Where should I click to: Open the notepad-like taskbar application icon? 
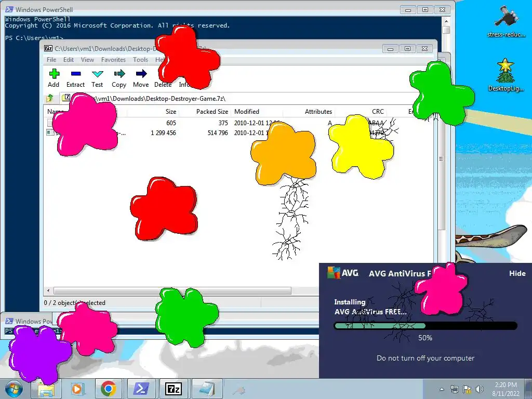(207, 389)
